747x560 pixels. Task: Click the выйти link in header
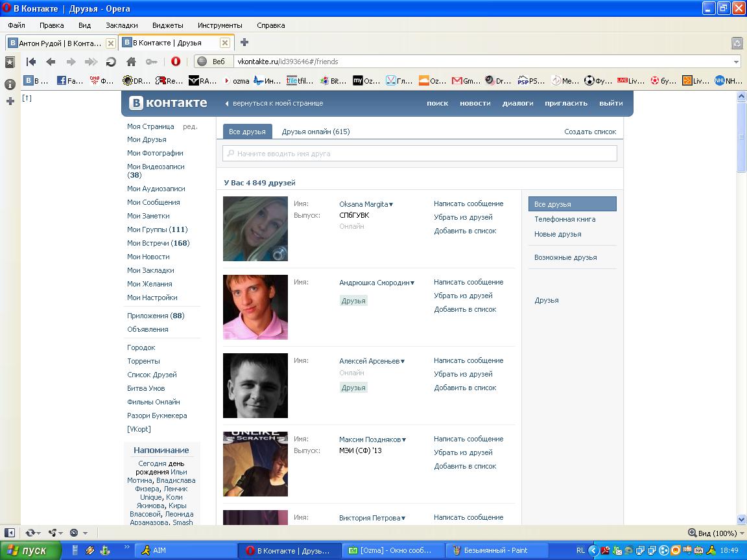pos(611,103)
